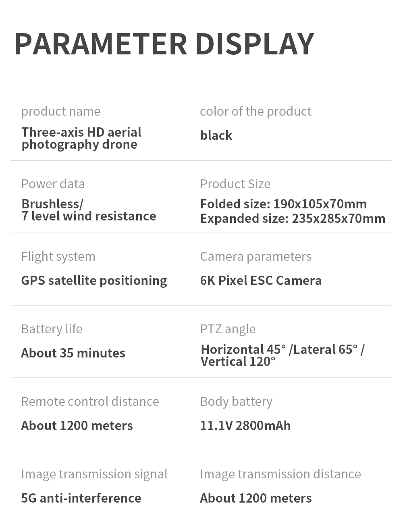Click the PARAMETER DISPLAY heading
Screen dimensions: 403x532
coord(164,44)
